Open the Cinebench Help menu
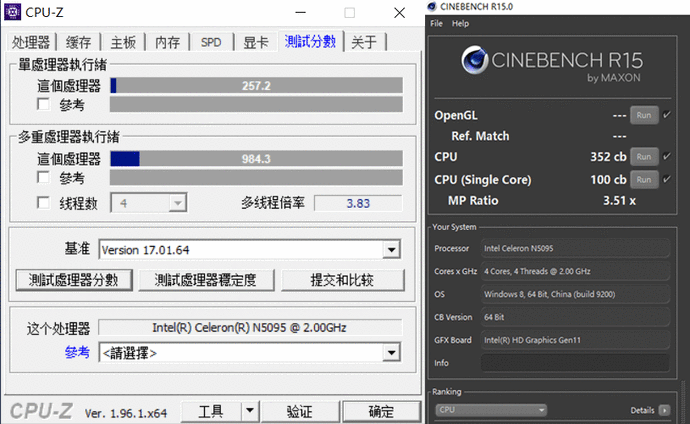Screen dimensions: 690x424 click(x=460, y=23)
